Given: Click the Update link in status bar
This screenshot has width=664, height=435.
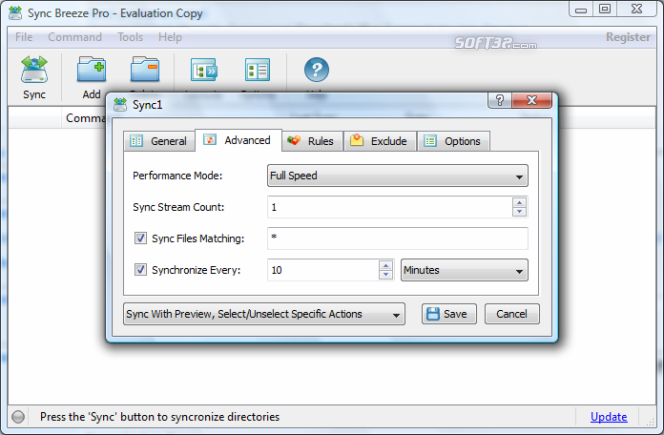Looking at the screenshot, I should [609, 417].
